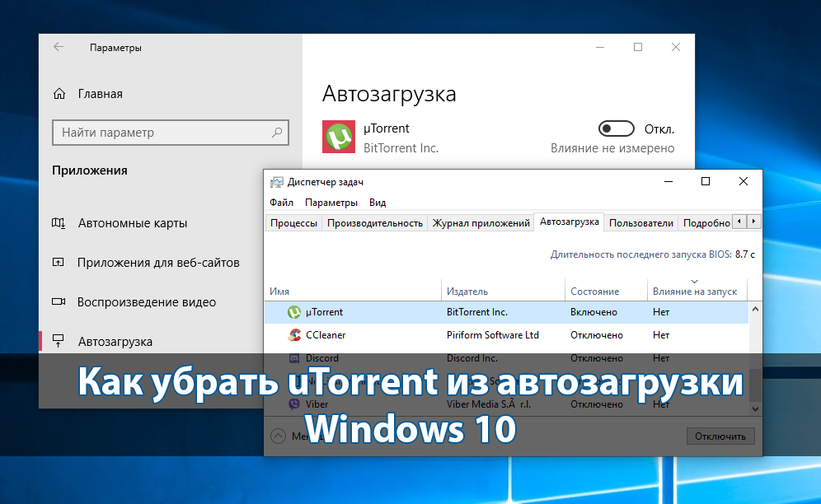821x504 pixels.
Task: Click the Автозагрузка sidebar icon
Action: [59, 341]
